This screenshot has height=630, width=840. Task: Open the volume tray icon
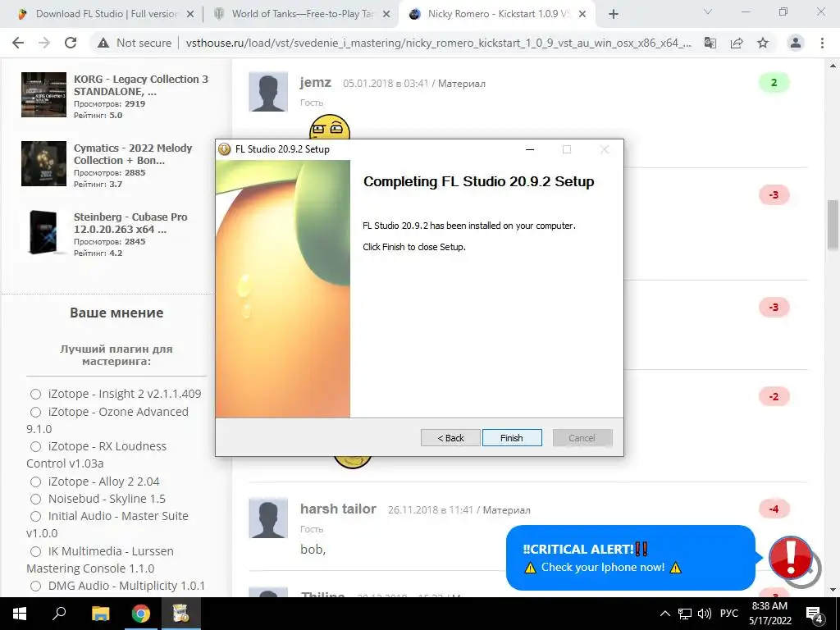tap(705, 614)
